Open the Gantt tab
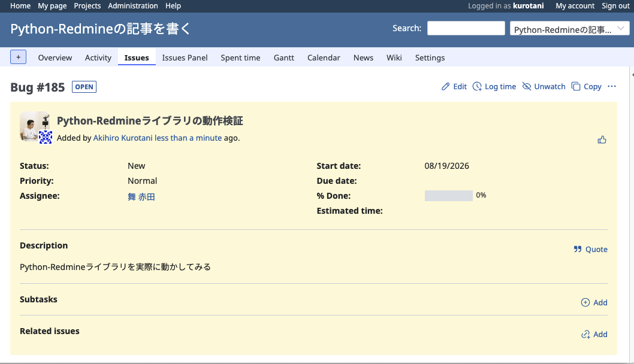This screenshot has height=364, width=634. point(284,57)
